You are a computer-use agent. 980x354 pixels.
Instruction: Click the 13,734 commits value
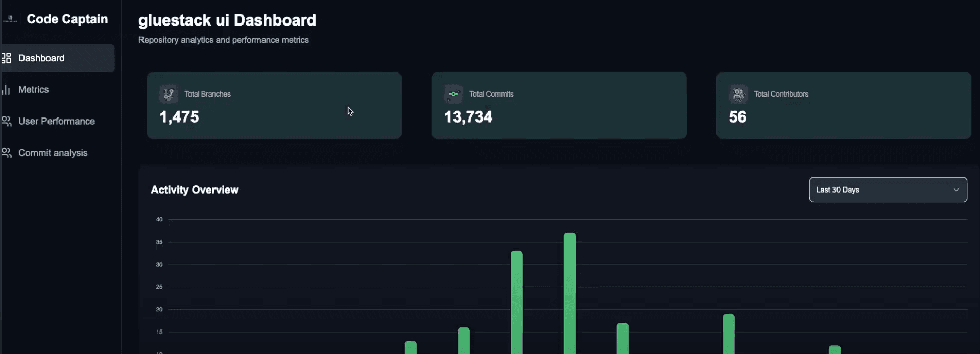pos(468,117)
